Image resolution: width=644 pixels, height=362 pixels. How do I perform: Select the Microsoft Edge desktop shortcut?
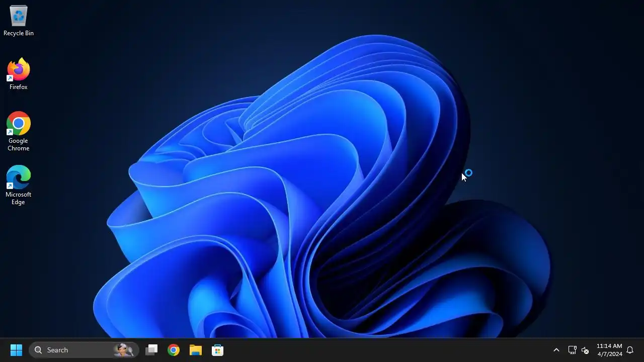coord(19,185)
